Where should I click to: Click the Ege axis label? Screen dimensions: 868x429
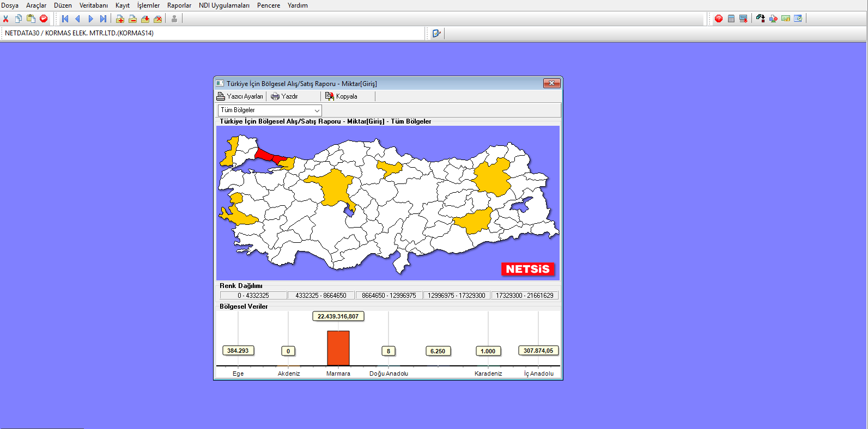[238, 373]
